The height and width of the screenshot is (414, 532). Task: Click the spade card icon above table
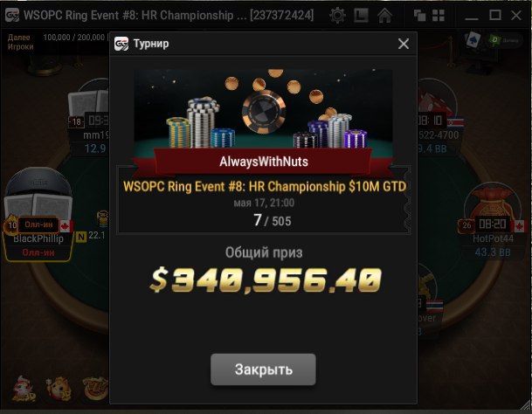coord(473,39)
